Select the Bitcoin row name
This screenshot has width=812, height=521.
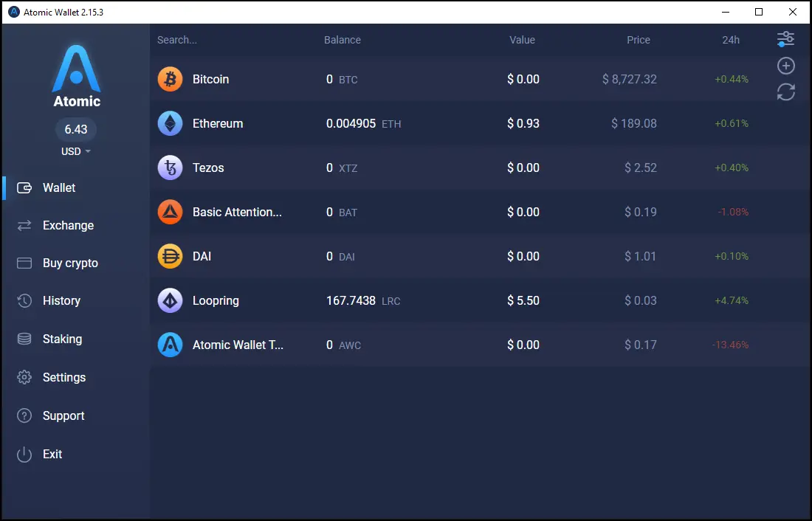211,79
